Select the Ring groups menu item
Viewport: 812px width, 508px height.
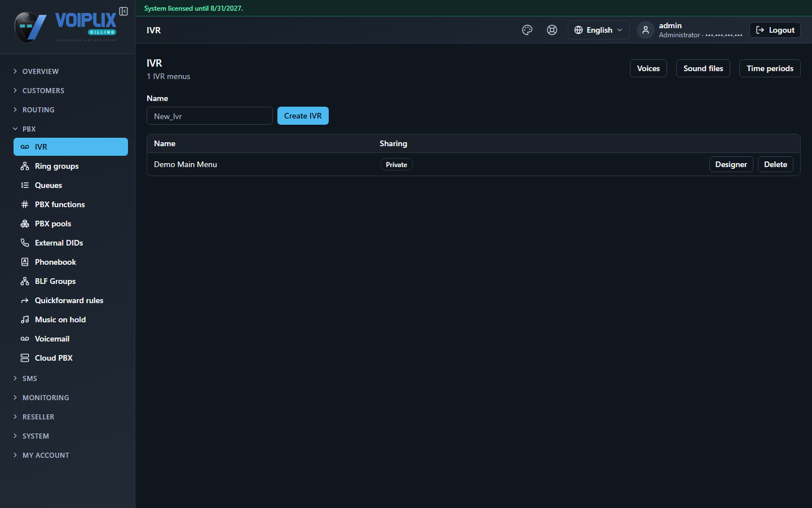tap(70, 166)
